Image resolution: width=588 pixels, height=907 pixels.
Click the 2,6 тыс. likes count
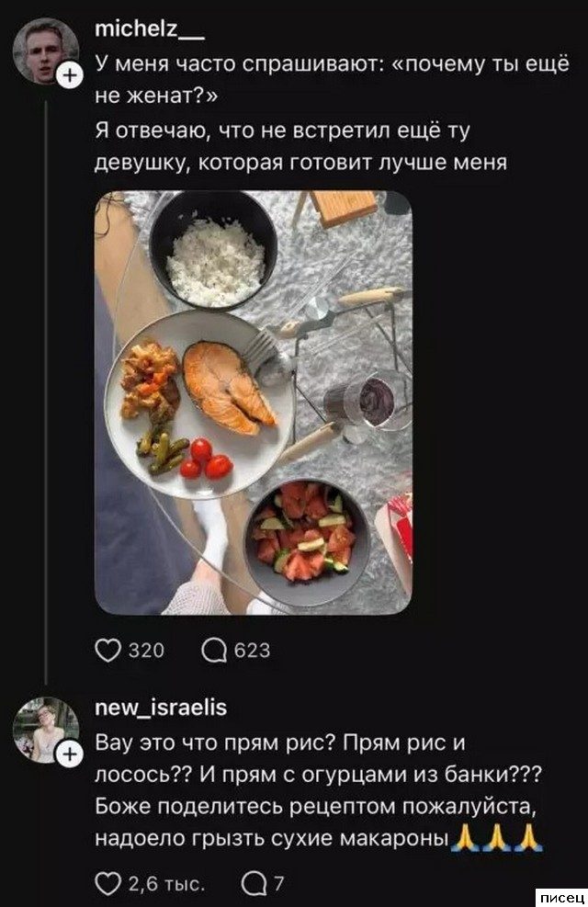[164, 884]
